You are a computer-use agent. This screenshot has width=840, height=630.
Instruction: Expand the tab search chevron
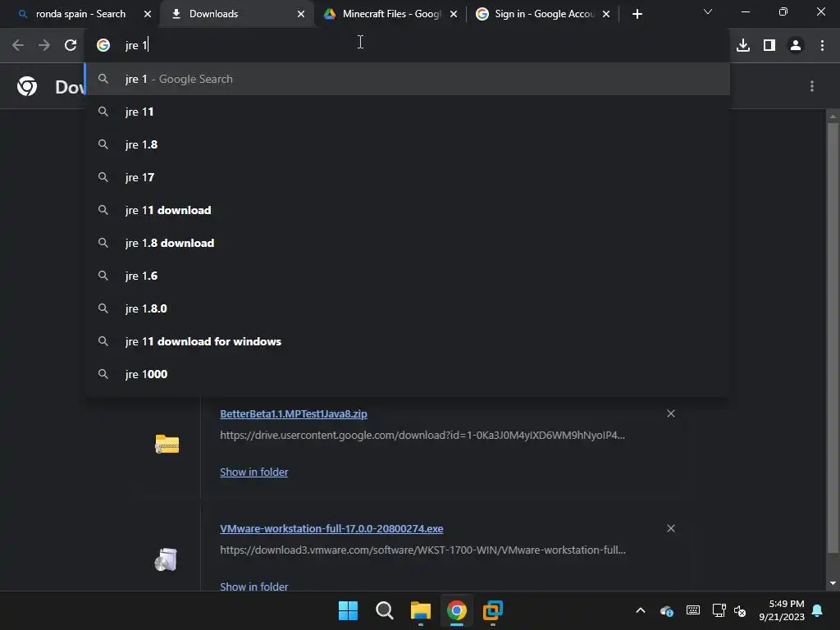[708, 11]
